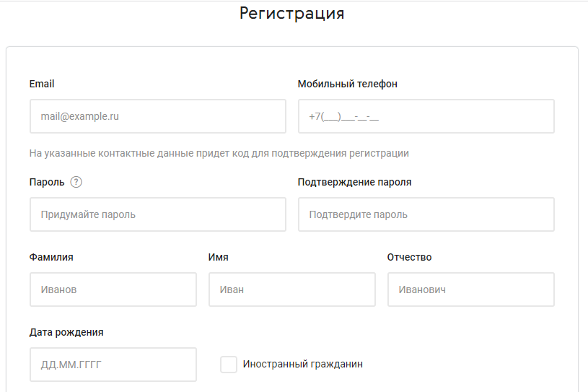The height and width of the screenshot is (392, 588).
Task: Activate the Отчество field with Иванович placeholder
Action: coord(471,289)
